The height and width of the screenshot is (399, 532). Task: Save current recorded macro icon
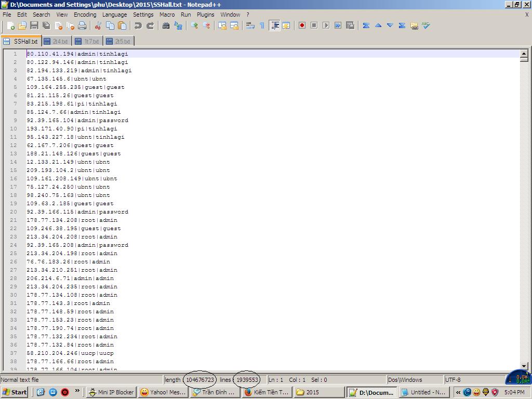coord(350,25)
